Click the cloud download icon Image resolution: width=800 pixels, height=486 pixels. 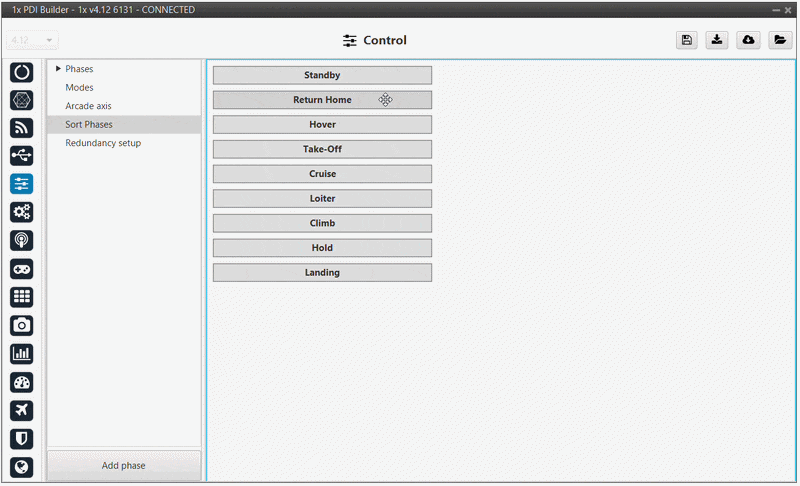pos(748,40)
